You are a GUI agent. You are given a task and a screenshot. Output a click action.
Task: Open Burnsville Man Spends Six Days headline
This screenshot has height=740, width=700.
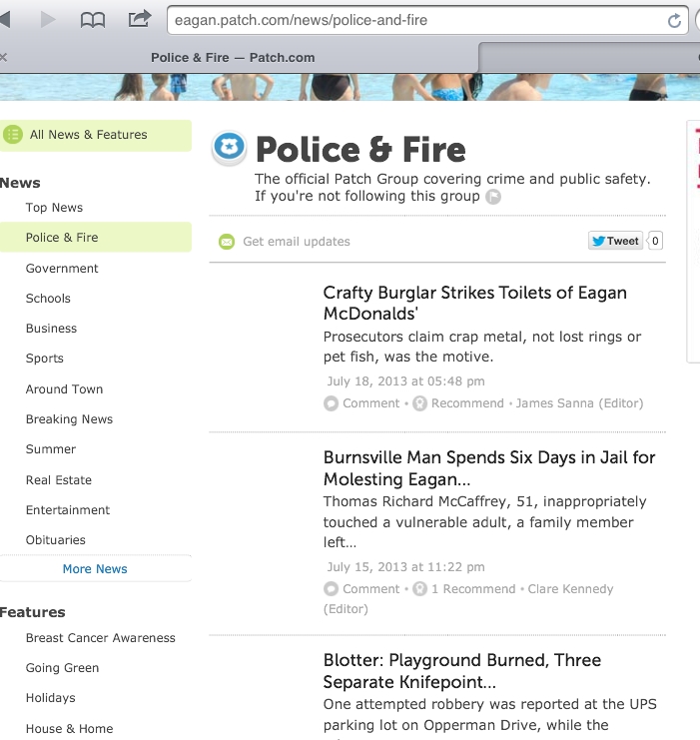click(x=489, y=468)
